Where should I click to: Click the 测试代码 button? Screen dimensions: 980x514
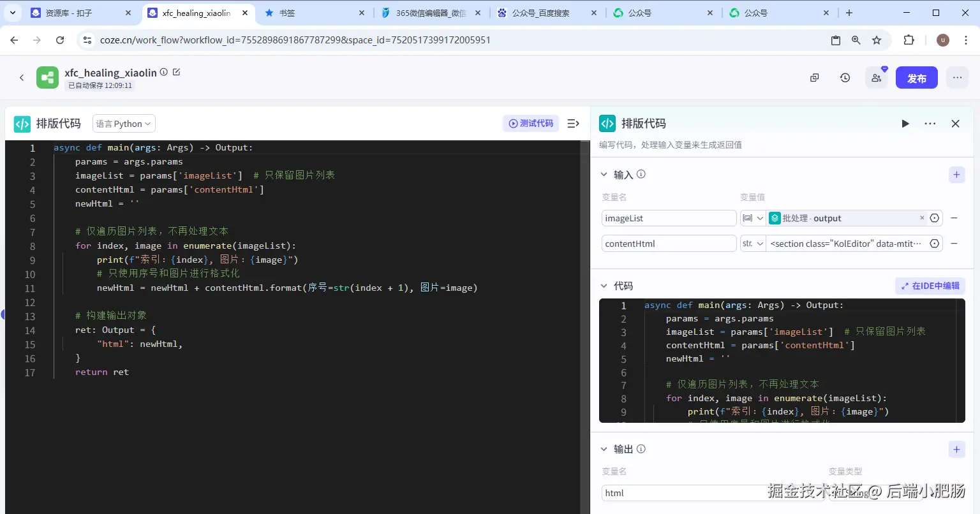tap(531, 123)
